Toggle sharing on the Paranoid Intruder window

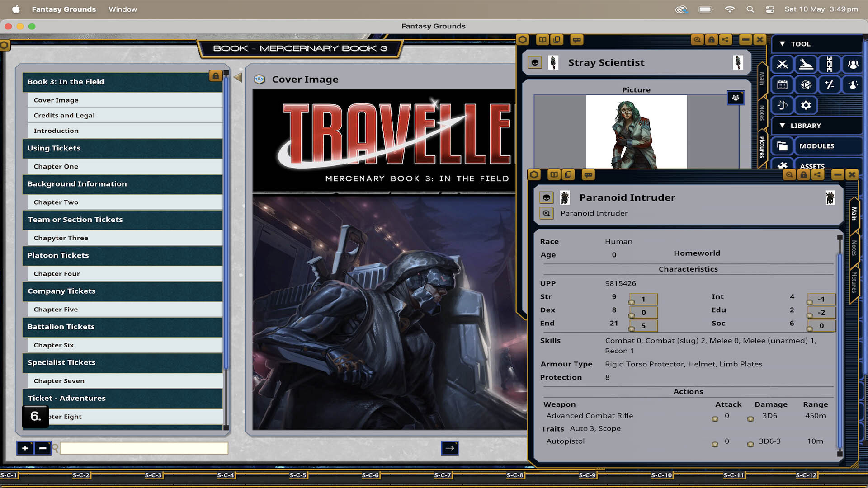pos(818,174)
